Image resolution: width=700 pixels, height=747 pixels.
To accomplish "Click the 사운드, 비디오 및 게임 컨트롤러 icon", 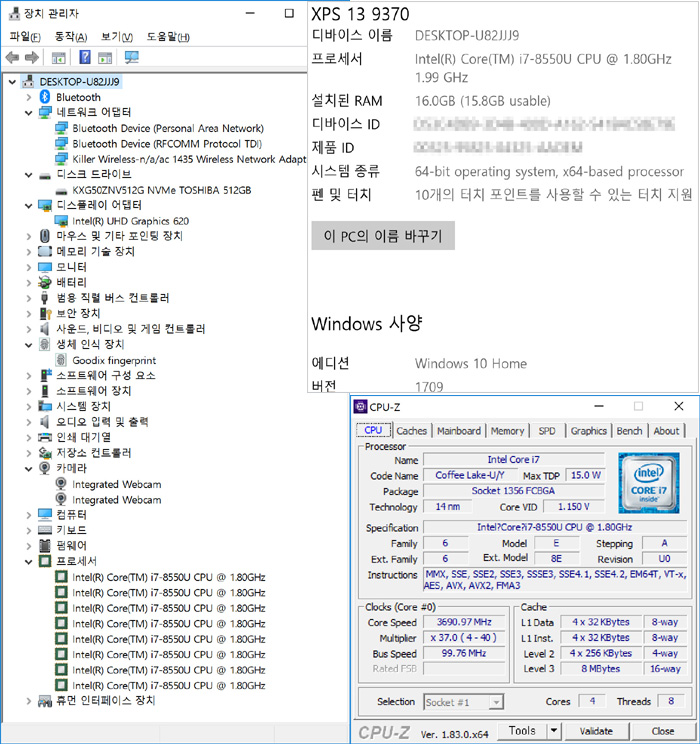I will (x=45, y=329).
